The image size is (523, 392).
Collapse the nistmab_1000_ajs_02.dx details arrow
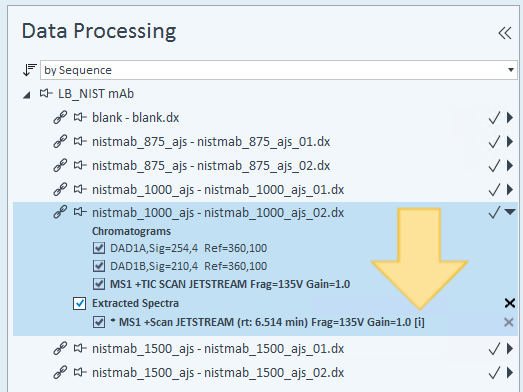point(510,212)
